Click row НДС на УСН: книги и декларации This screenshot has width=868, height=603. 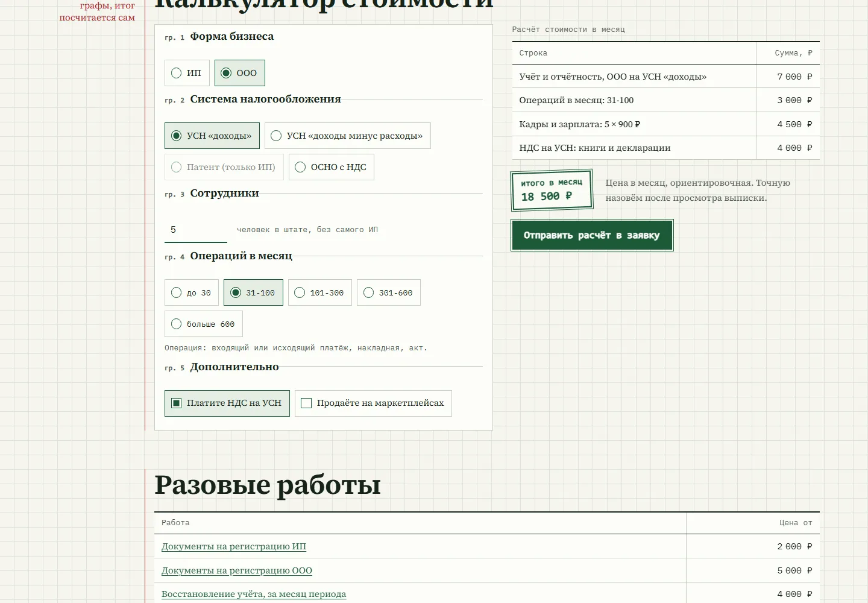click(665, 148)
